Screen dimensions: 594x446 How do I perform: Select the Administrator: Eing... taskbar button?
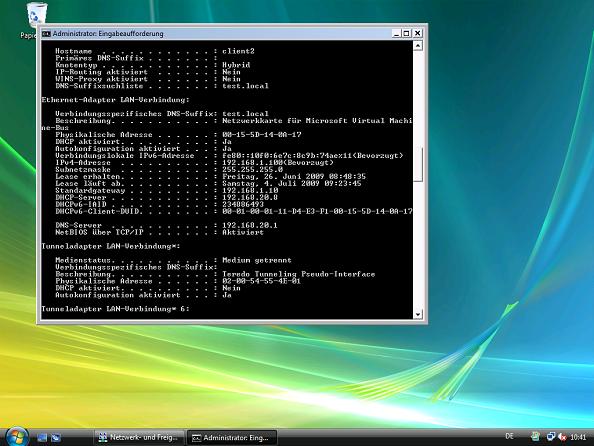232,438
